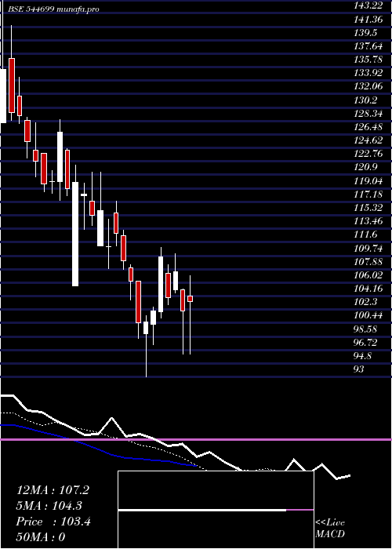The image size is (392, 549).
Task: Click the long red candle topping near 135.78
Action: pyautogui.click(x=12, y=85)
